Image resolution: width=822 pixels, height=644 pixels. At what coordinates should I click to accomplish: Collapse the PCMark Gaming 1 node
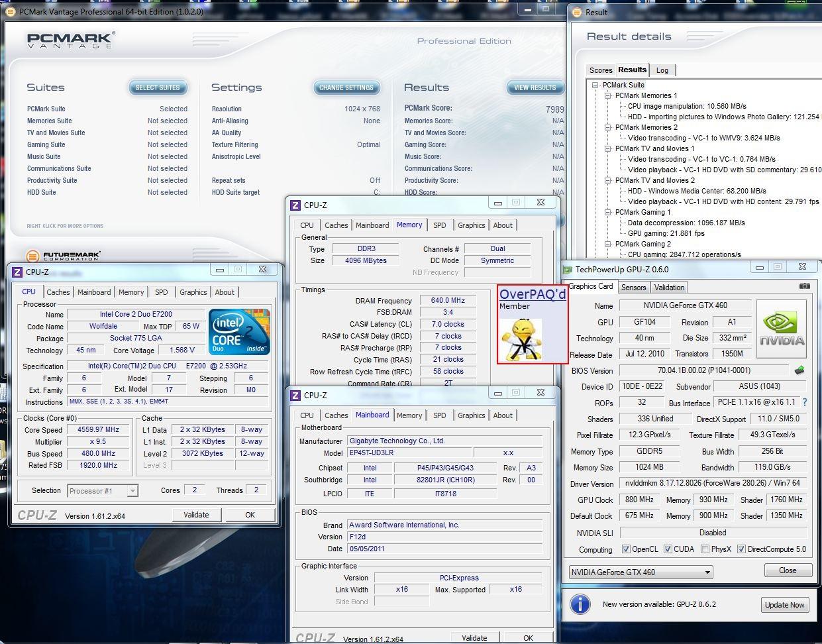pyautogui.click(x=608, y=212)
